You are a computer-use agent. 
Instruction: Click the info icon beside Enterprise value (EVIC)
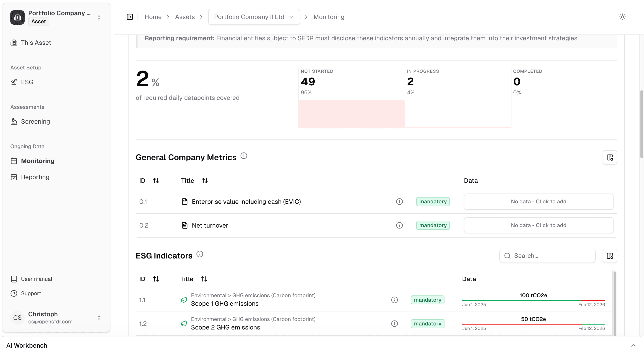pos(399,202)
